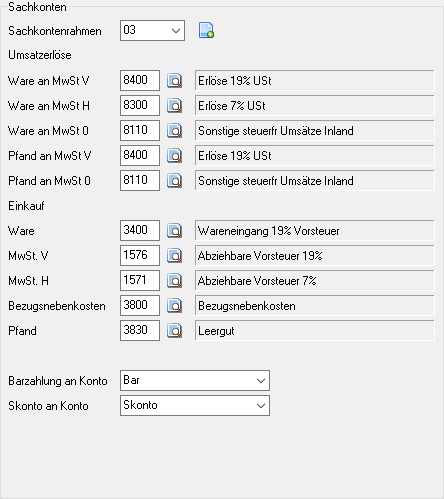This screenshot has width=444, height=499.
Task: Click the Ware an MwSt V account field 8400
Action: pos(140,80)
